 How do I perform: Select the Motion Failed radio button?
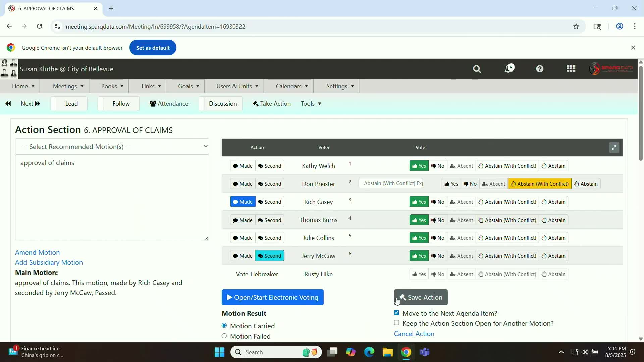pyautogui.click(x=224, y=336)
